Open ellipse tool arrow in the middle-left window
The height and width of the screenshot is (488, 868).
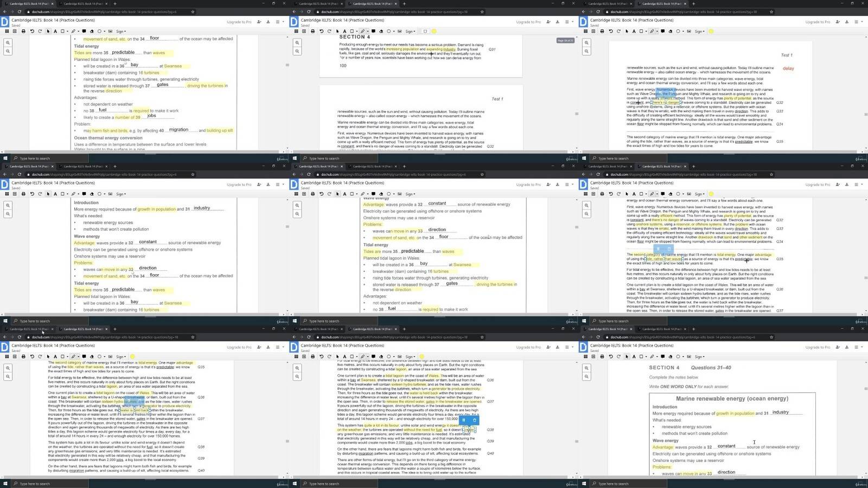click(x=104, y=194)
